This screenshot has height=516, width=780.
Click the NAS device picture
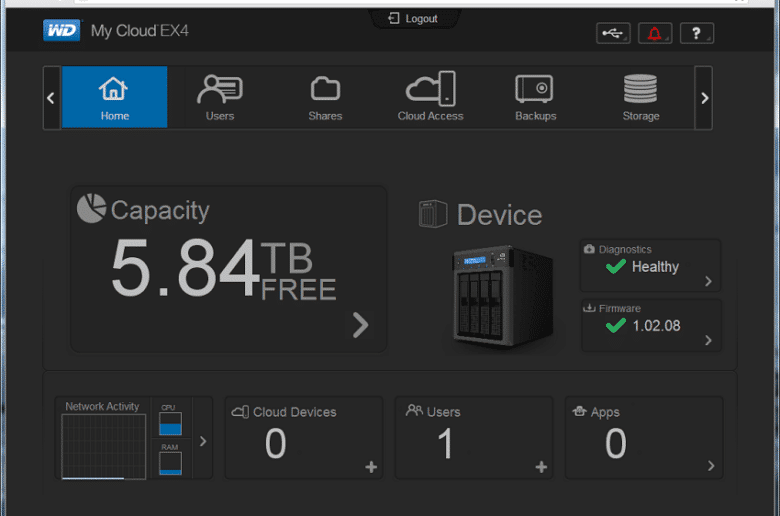pos(503,297)
